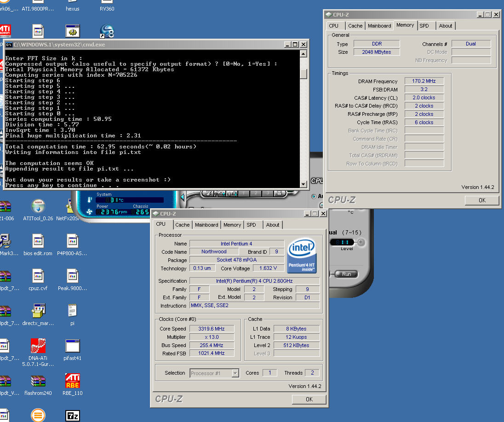This screenshot has height=422, width=504.
Task: Open SPD tab in the Memory window
Action: pos(424,26)
